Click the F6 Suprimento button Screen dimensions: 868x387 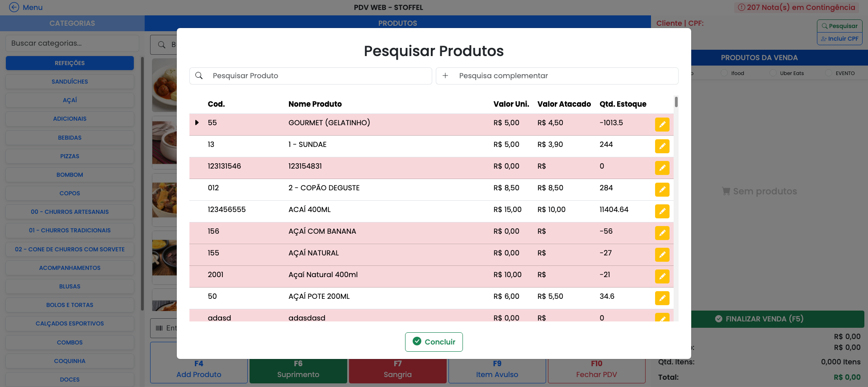click(x=298, y=369)
